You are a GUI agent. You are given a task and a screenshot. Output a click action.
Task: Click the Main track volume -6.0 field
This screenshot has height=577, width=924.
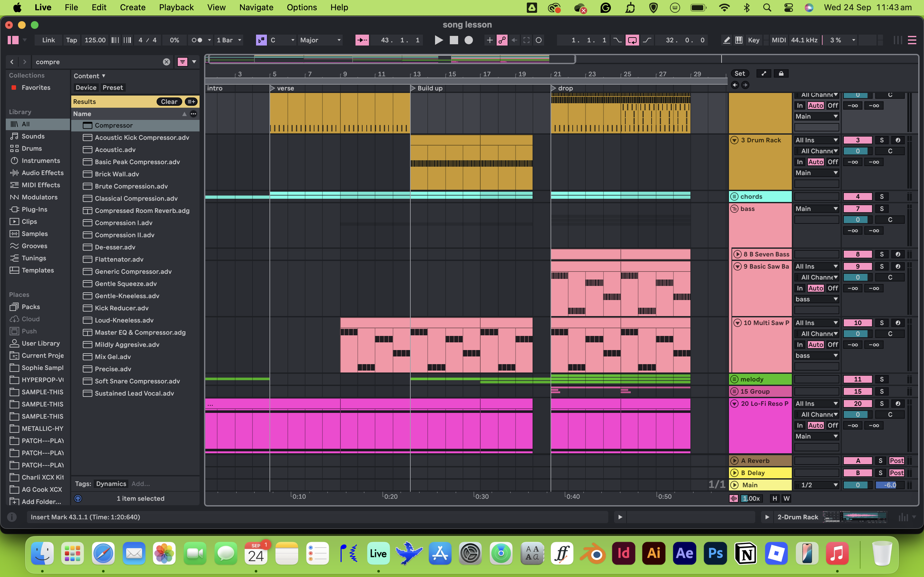[890, 485]
